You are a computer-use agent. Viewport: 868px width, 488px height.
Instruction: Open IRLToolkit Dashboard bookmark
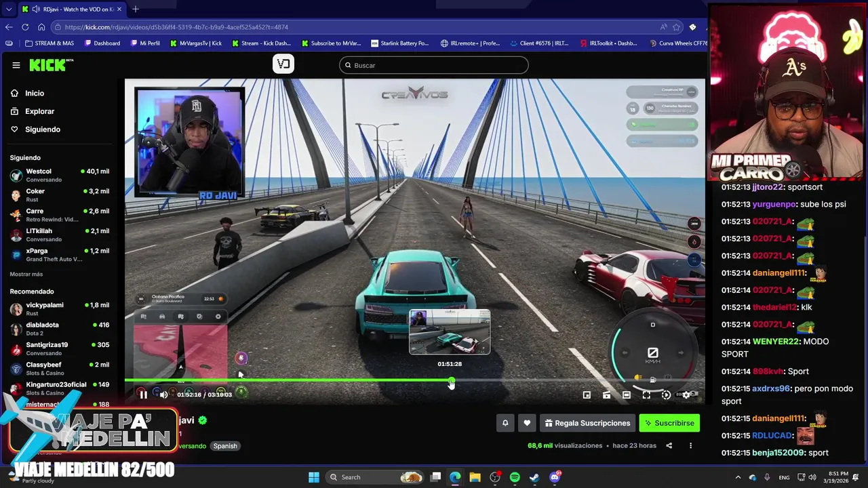tap(609, 43)
